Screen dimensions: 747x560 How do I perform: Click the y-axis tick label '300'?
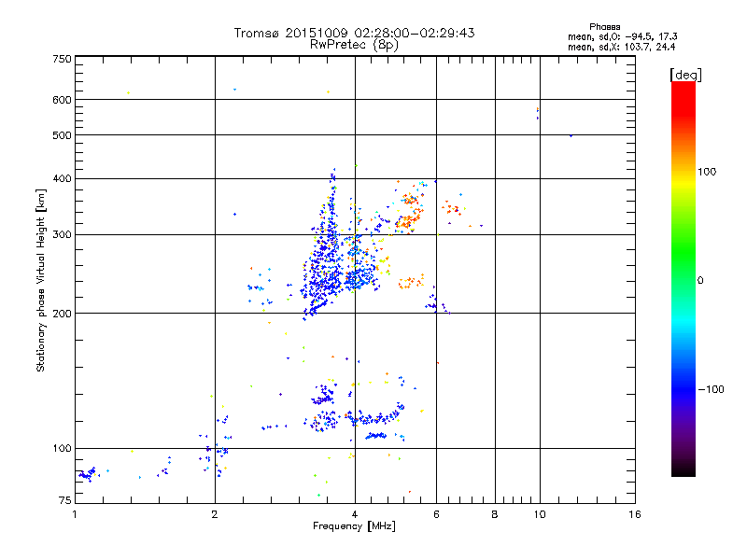[62, 234]
